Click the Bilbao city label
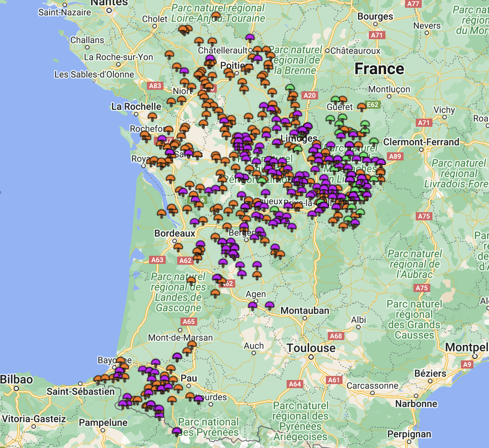Image resolution: width=489 pixels, height=448 pixels. 17,380
